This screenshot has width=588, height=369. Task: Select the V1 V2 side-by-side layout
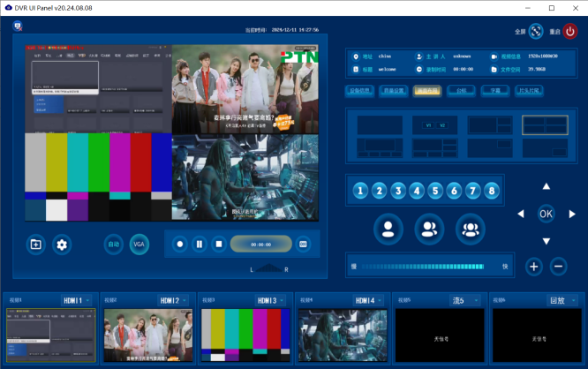click(x=435, y=124)
